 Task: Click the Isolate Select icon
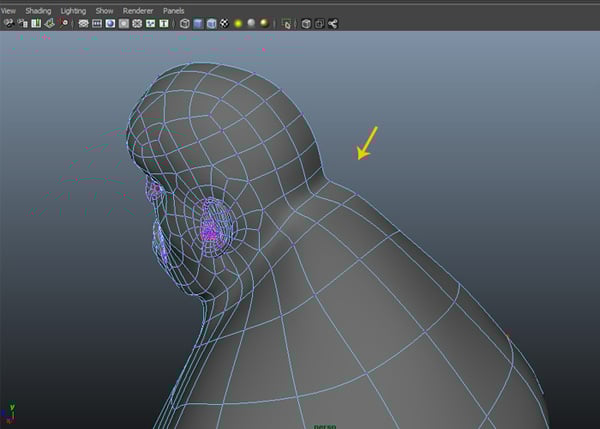[x=288, y=23]
